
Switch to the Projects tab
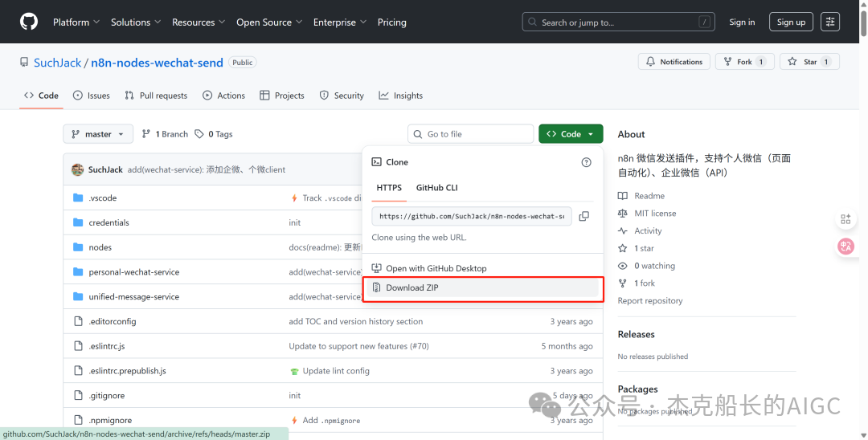(x=282, y=96)
